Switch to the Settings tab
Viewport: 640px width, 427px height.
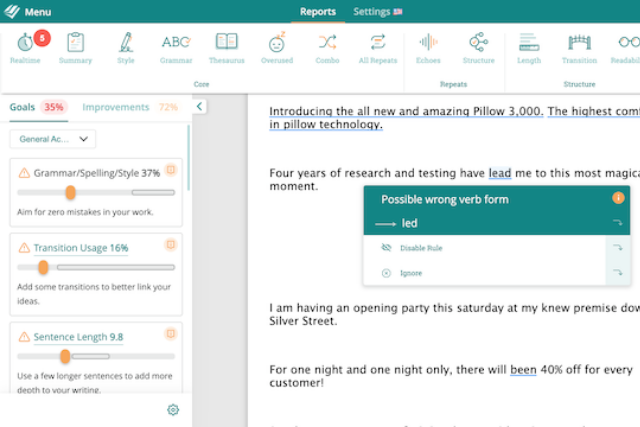tap(378, 12)
